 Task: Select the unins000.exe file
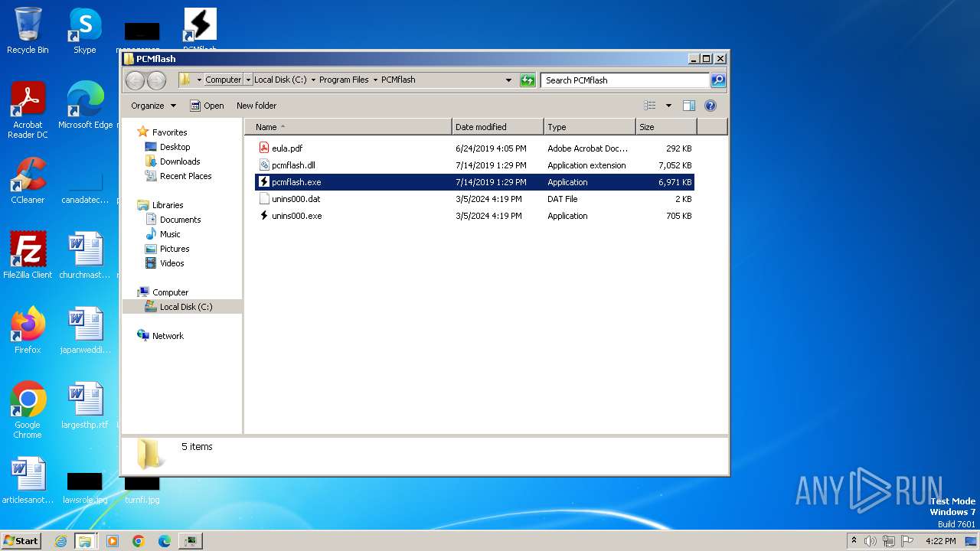475,216
